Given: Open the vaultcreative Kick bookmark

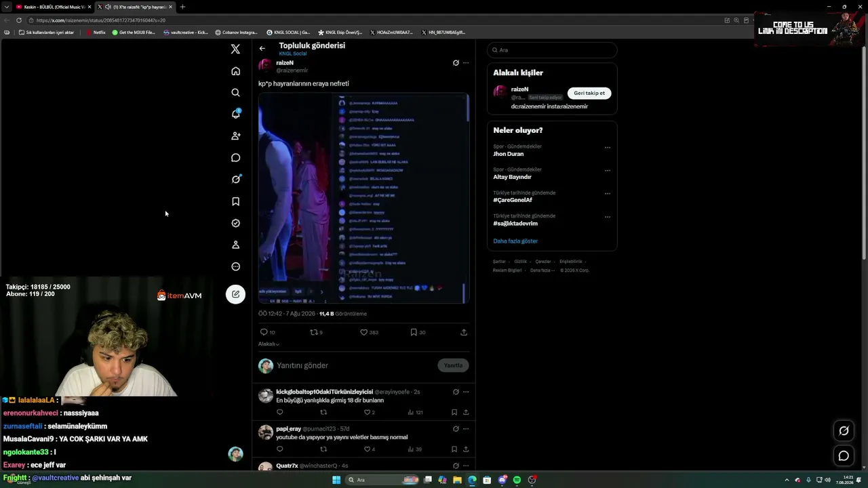Looking at the screenshot, I should click(x=186, y=32).
